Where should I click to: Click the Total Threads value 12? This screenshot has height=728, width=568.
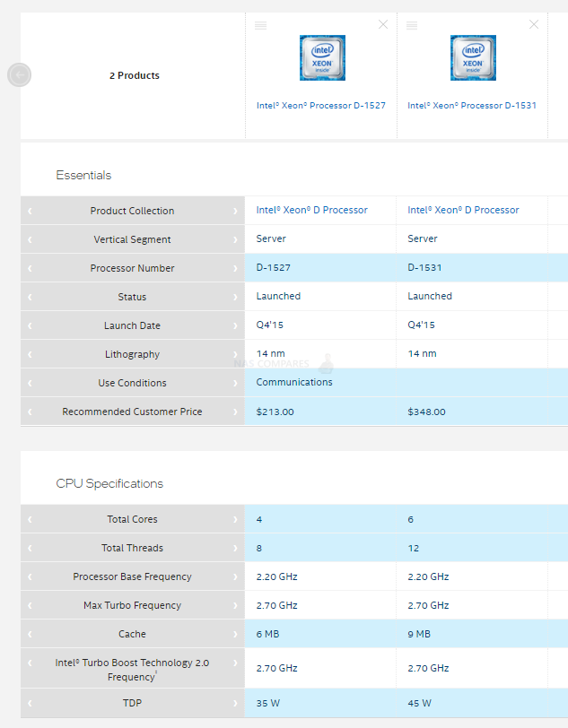click(414, 549)
